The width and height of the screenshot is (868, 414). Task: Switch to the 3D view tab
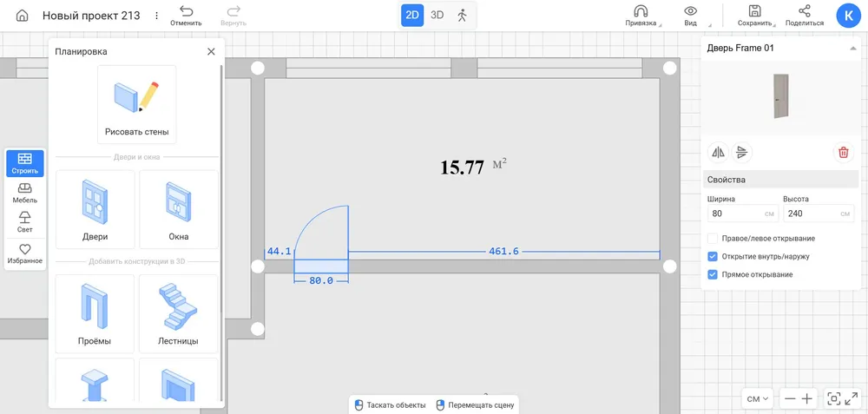(437, 15)
